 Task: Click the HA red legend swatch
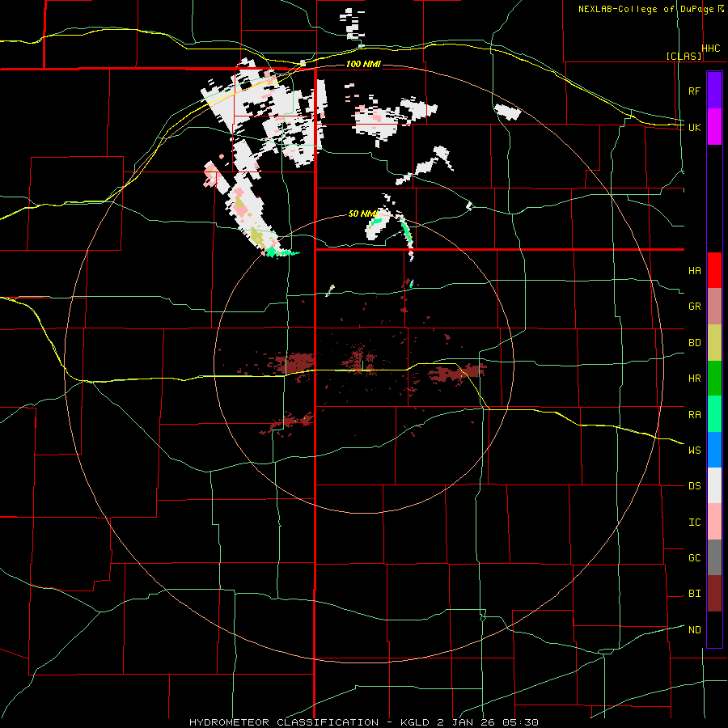[x=714, y=270]
